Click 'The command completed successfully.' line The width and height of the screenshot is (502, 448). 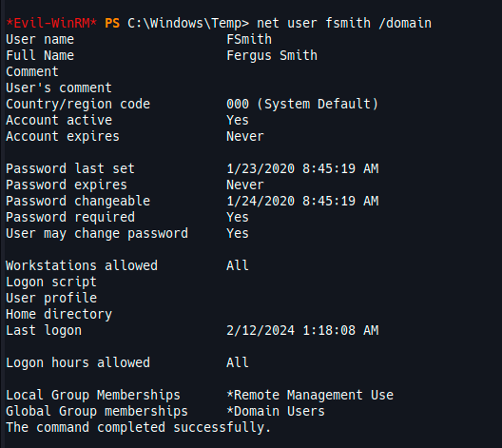138,427
